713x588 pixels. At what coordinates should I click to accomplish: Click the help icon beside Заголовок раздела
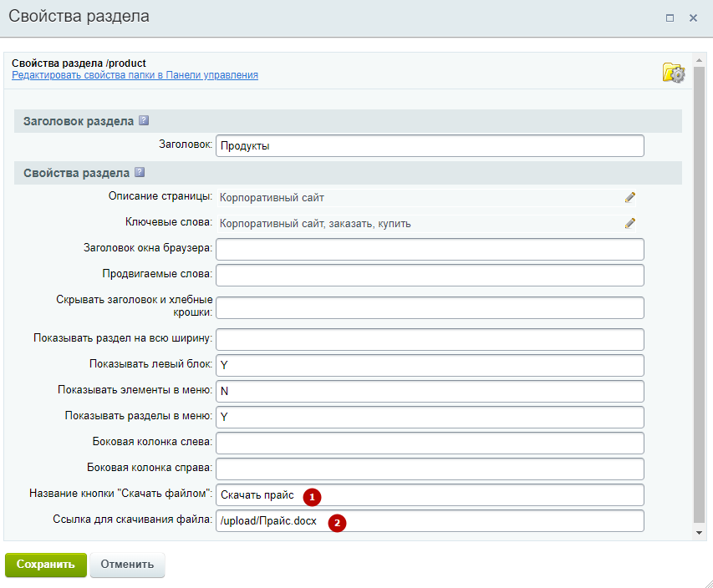tap(144, 120)
